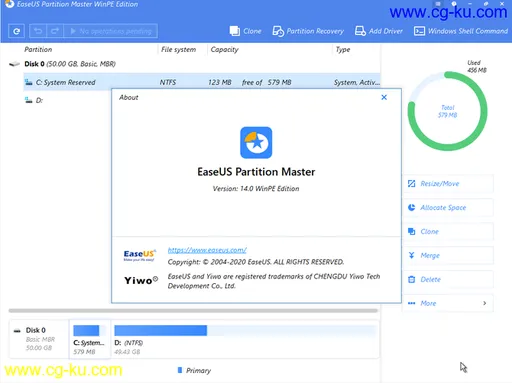512x383 pixels.
Task: Click the title bar menu icon
Action: click(438, 4)
